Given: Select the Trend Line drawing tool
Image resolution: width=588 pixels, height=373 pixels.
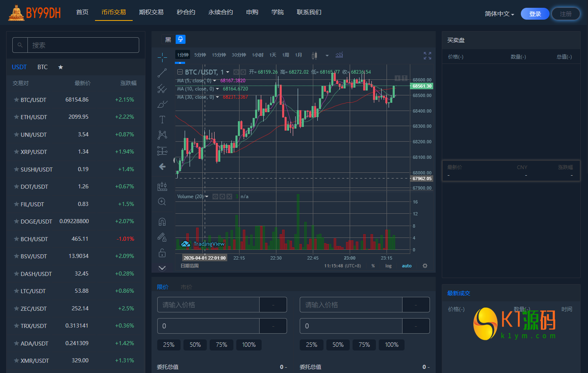Looking at the screenshot, I should point(162,72).
